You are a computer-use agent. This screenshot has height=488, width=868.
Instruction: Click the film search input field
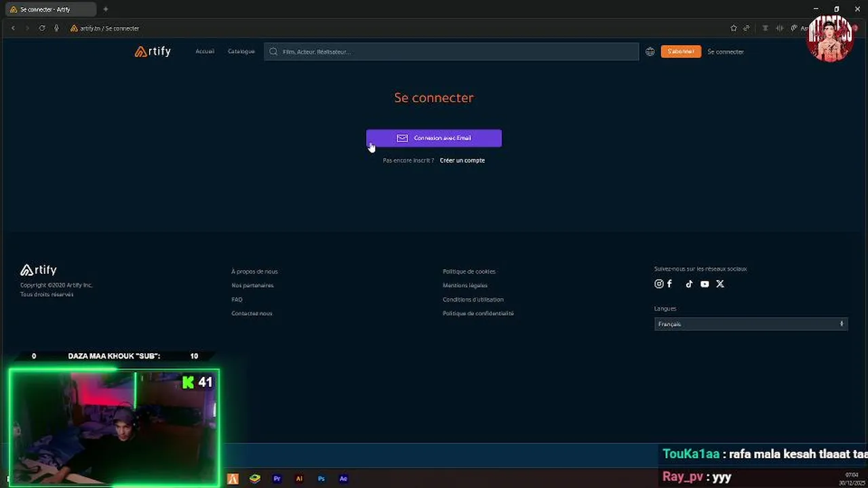pos(452,52)
